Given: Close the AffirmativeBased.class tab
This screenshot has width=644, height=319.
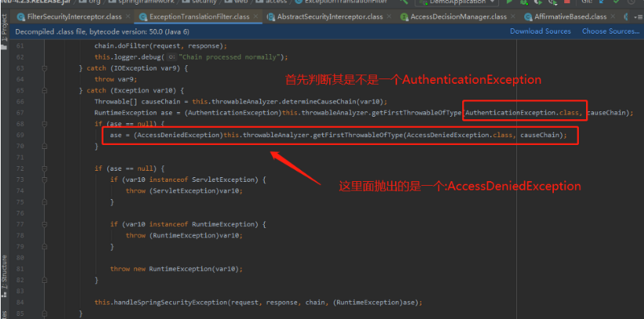Looking at the screenshot, I should pyautogui.click(x=613, y=16).
